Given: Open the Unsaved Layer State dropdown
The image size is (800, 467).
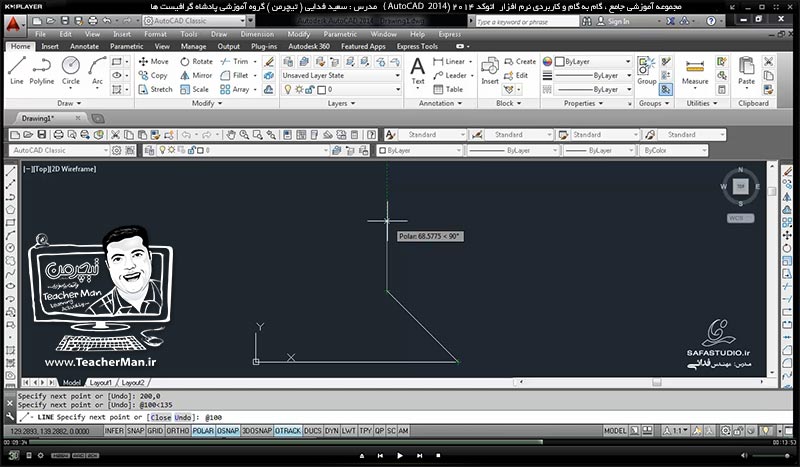Looking at the screenshot, I should tap(341, 76).
